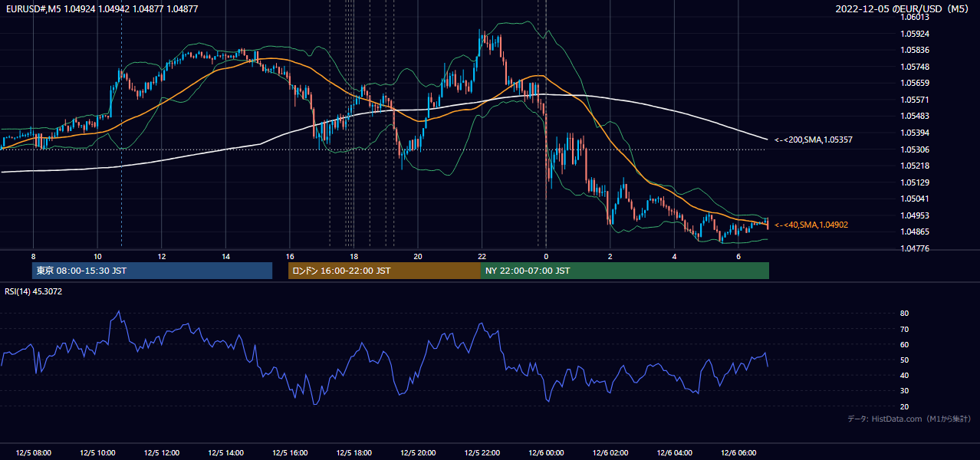The image size is (980, 460).
Task: Click the 12/6 06:00 date label
Action: (738, 453)
